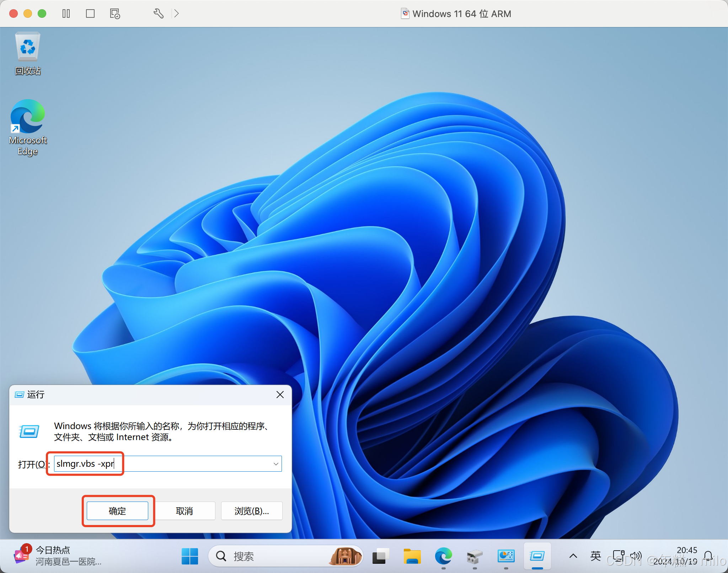Viewport: 728px width, 573px height.
Task: Open volume speaker tray icon
Action: [636, 556]
